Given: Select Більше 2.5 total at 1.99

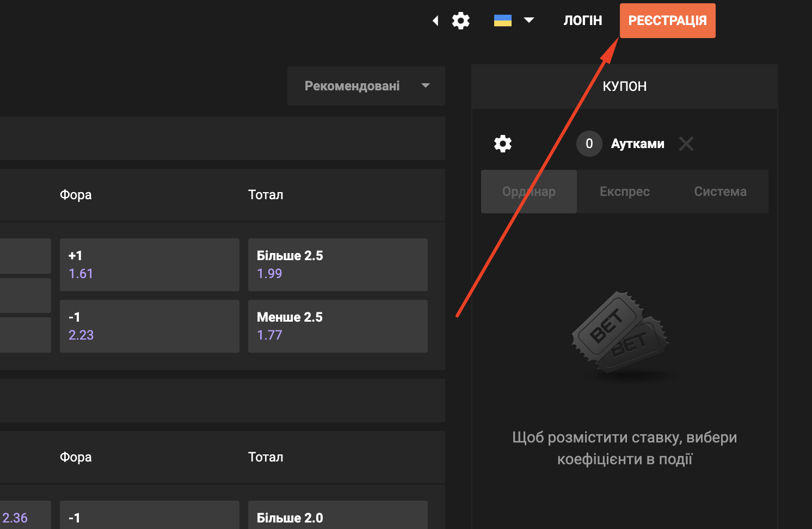Looking at the screenshot, I should pyautogui.click(x=338, y=264).
